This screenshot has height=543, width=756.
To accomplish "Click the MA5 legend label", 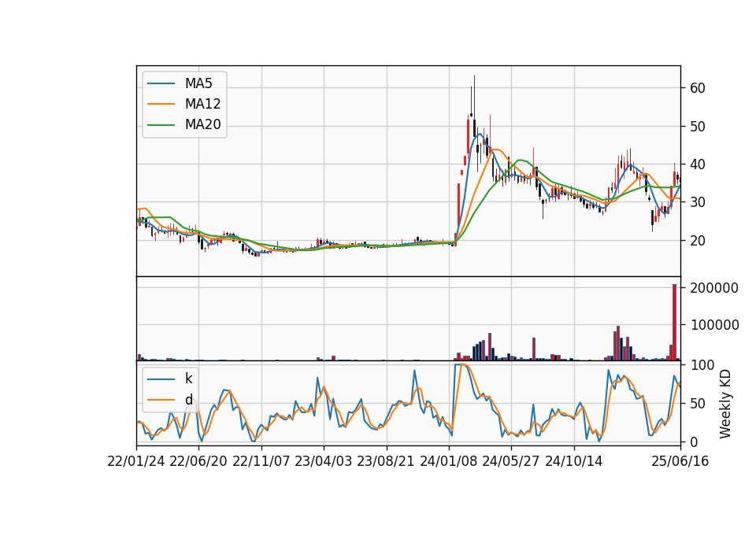I will (198, 83).
